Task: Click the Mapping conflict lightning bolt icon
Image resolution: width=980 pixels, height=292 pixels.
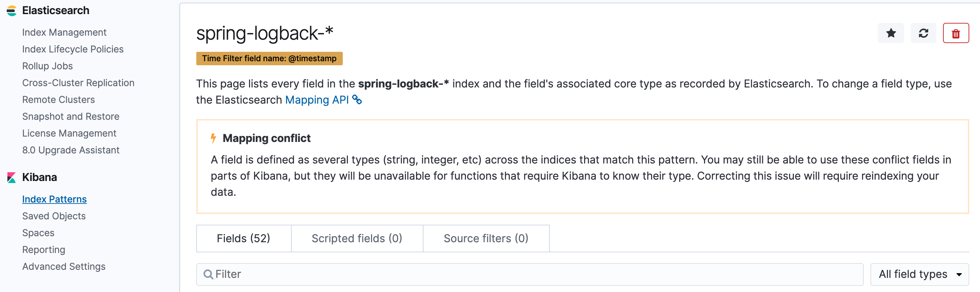Action: coord(213,138)
